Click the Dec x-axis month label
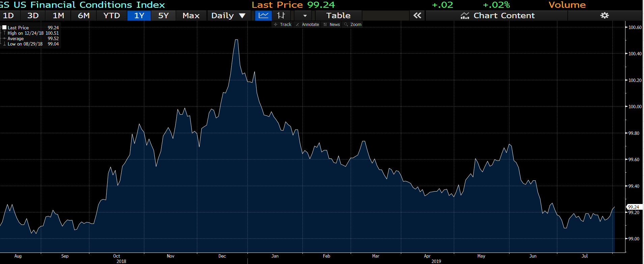Screen dimensions: 644x264 click(x=222, y=256)
